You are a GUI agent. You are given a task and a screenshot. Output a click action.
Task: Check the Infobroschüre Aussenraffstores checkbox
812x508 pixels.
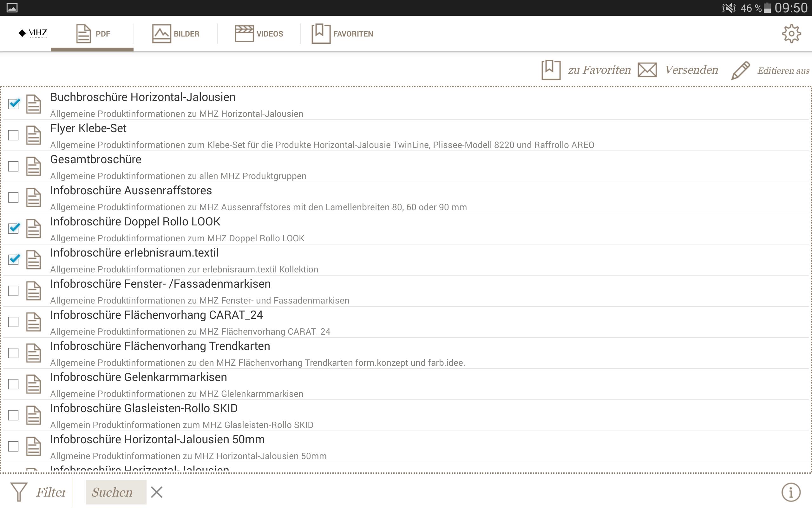[13, 197]
